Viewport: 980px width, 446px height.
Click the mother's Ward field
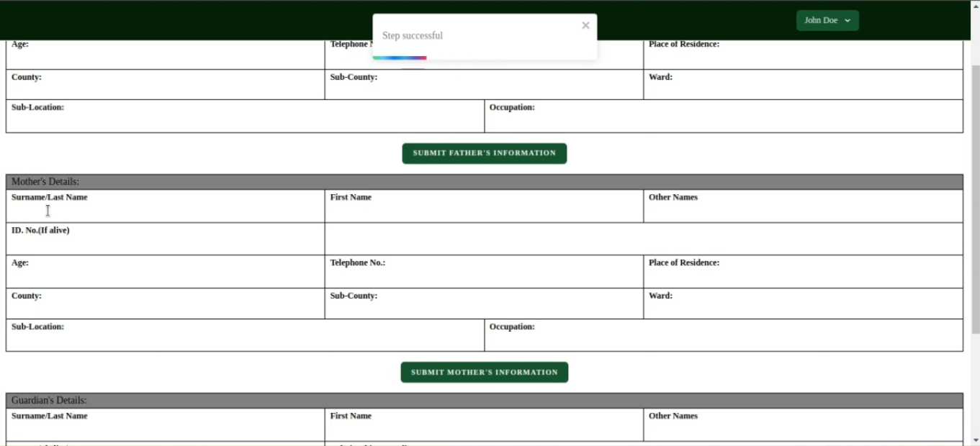click(x=792, y=308)
